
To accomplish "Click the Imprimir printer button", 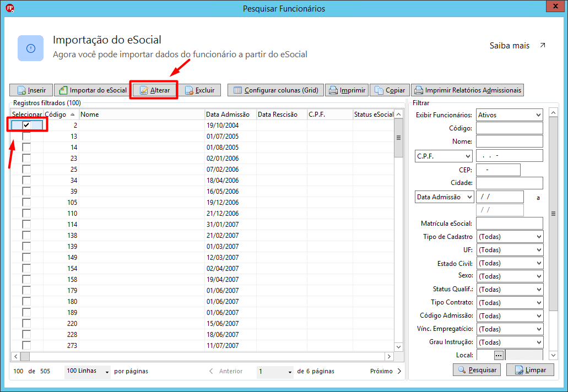I will [x=347, y=90].
